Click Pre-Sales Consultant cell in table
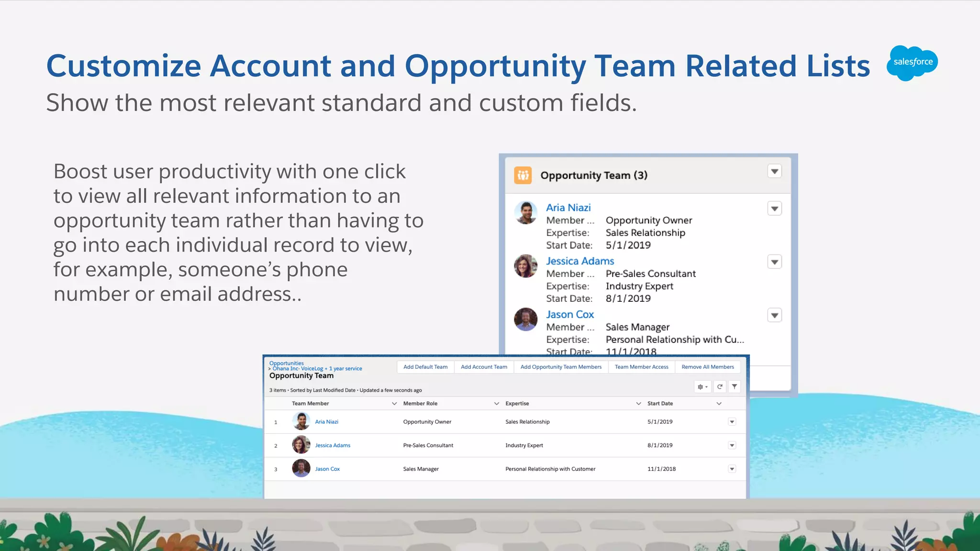980x551 pixels. 428,445
